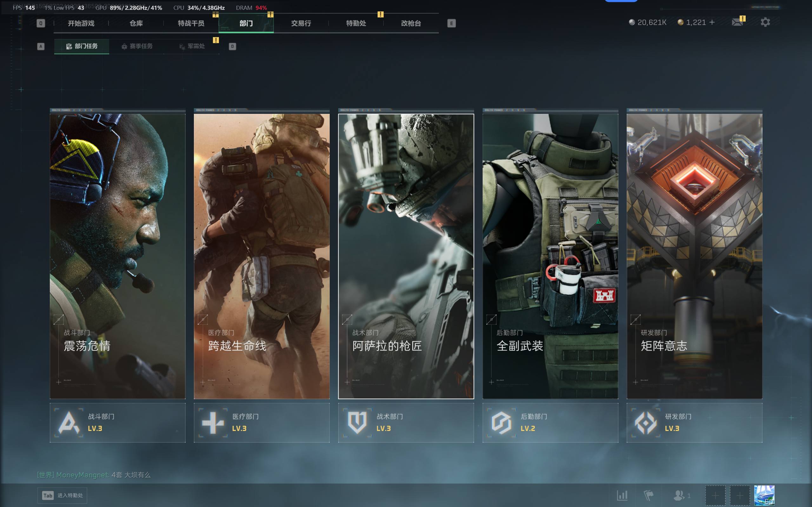The height and width of the screenshot is (507, 812).
Task: Click the D key sub-tab icon
Action: (232, 46)
